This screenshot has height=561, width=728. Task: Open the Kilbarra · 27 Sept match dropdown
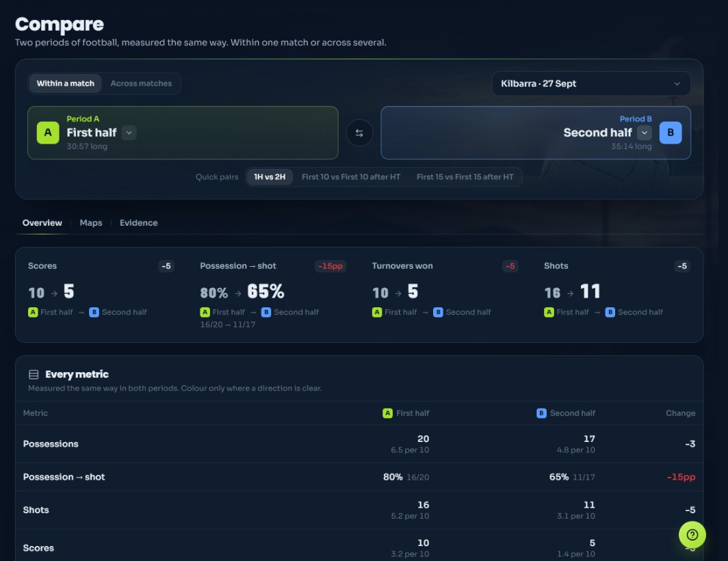click(591, 83)
